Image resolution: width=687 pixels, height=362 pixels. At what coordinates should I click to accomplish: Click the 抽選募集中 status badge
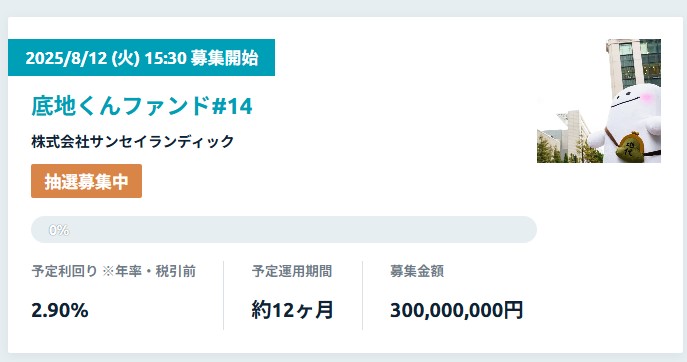point(86,181)
